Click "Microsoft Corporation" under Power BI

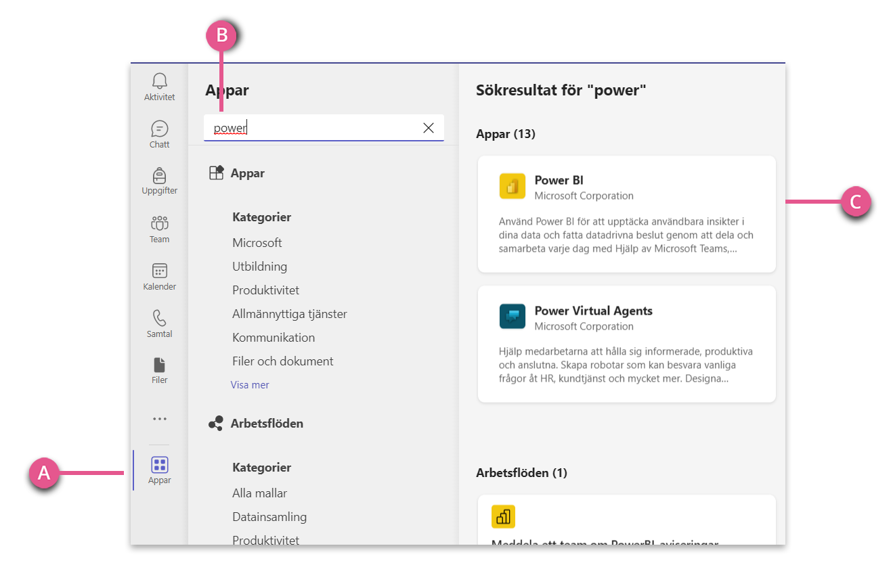[584, 196]
